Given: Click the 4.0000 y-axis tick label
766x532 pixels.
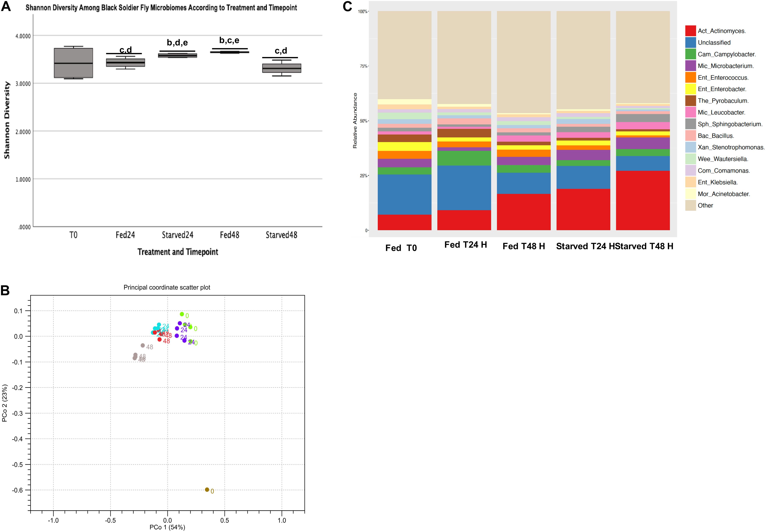Looking at the screenshot, I should pos(23,36).
